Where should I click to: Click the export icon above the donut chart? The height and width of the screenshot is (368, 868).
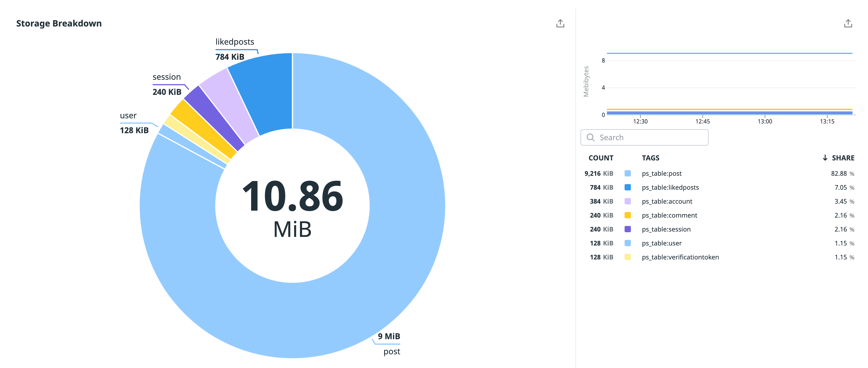tap(560, 23)
